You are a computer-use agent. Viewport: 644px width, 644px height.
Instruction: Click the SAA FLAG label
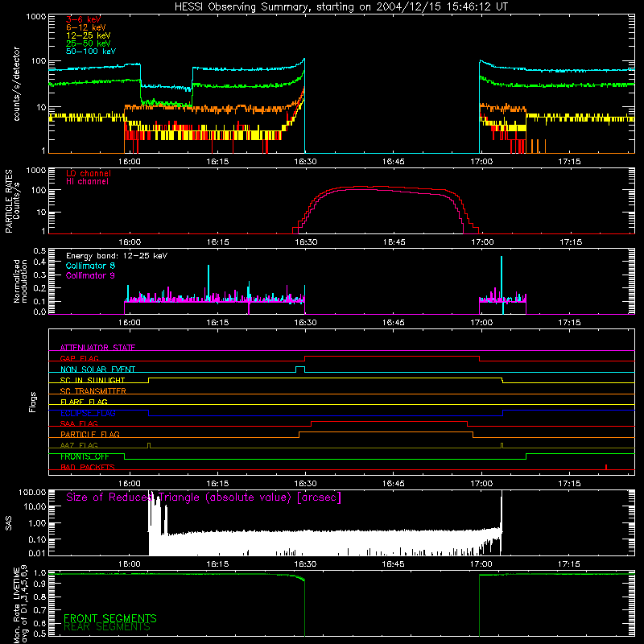click(79, 423)
